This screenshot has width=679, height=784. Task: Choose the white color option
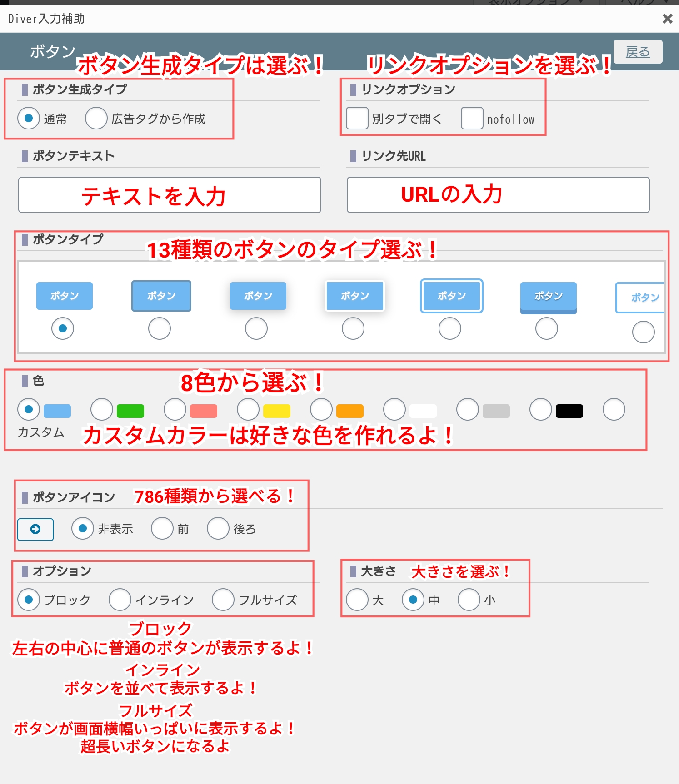click(x=394, y=409)
